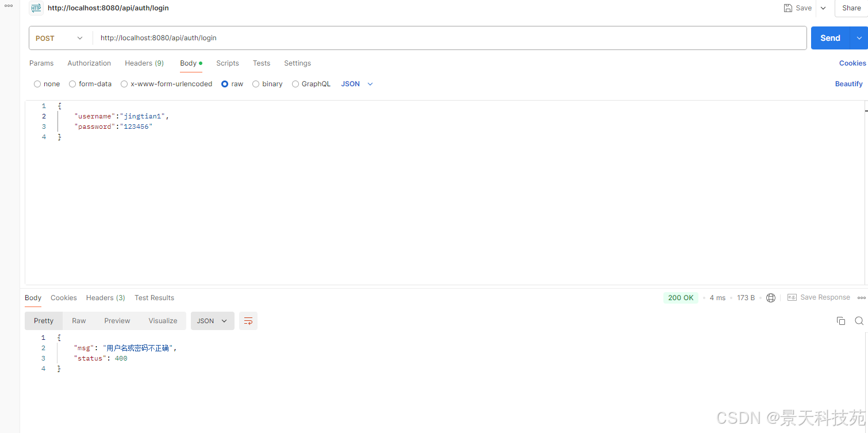This screenshot has width=868, height=433.
Task: Click the Beautify link
Action: [x=849, y=84]
